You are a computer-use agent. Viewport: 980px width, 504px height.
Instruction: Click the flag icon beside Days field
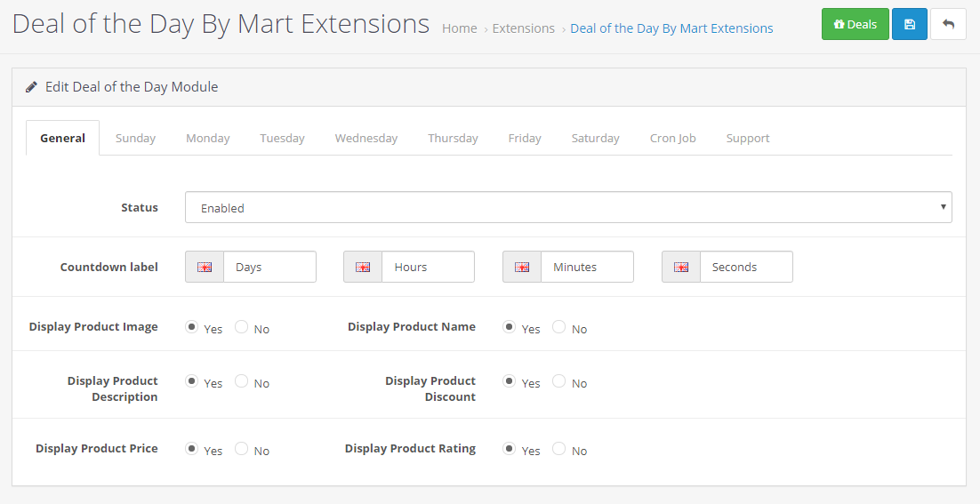(x=205, y=267)
